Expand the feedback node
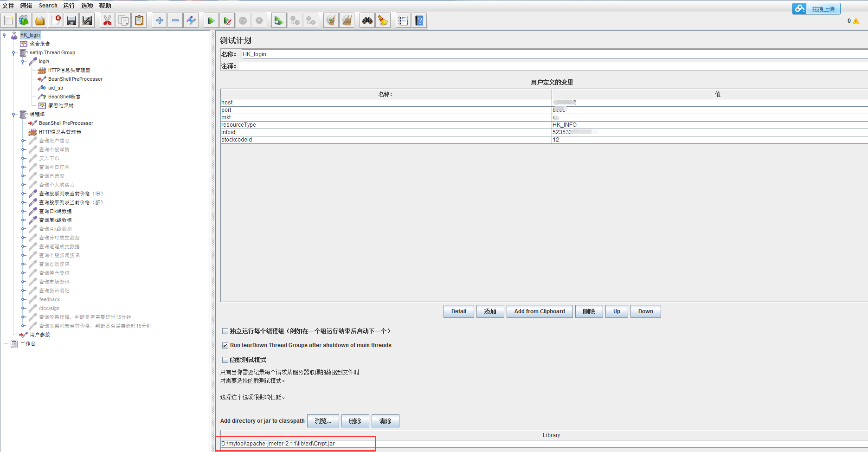The height and width of the screenshot is (452, 868). click(x=23, y=299)
